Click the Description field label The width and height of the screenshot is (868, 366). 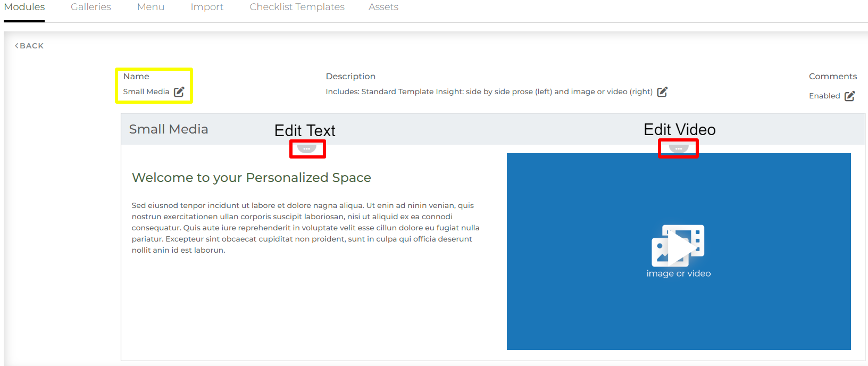(350, 76)
